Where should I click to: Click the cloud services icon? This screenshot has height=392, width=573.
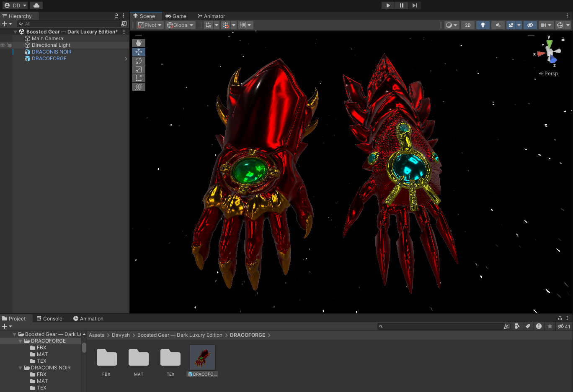36,5
